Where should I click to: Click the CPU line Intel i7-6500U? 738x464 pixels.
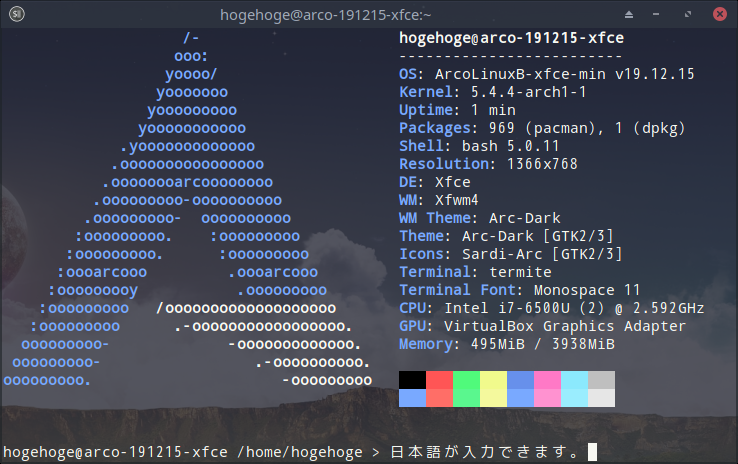pyautogui.click(x=552, y=308)
